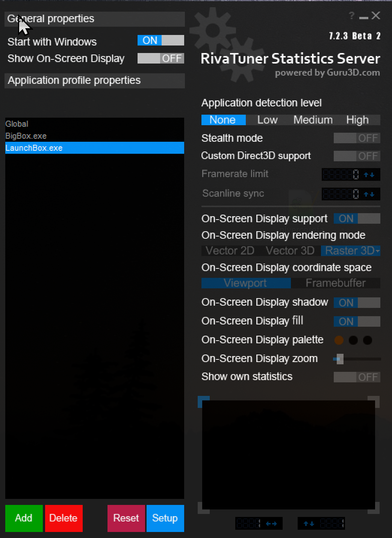Image resolution: width=392 pixels, height=538 pixels.
Task: Pick the last OSD palette color
Action: tap(368, 340)
